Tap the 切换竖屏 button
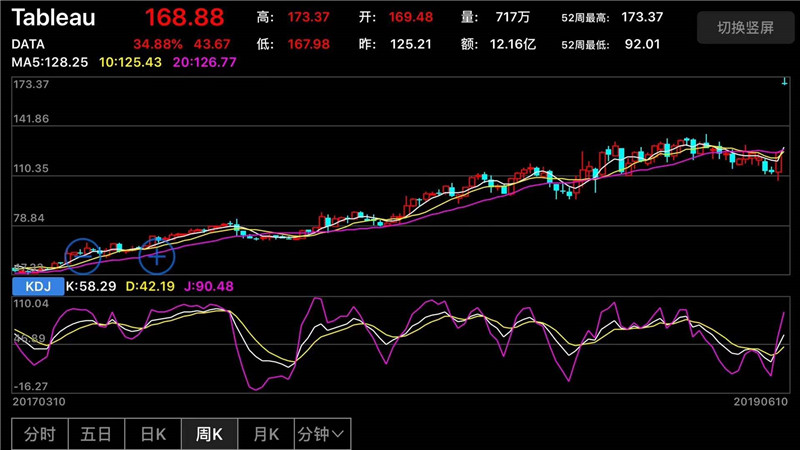This screenshot has height=450, width=800. coord(745,27)
